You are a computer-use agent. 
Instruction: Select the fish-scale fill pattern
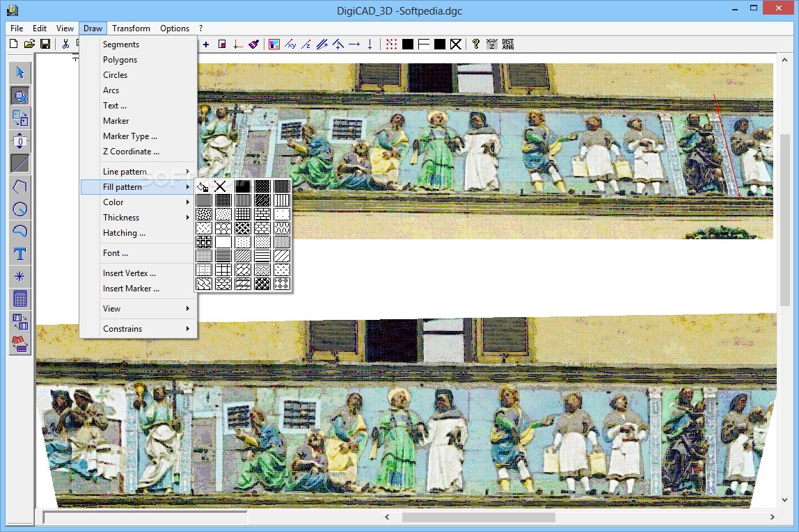(223, 284)
